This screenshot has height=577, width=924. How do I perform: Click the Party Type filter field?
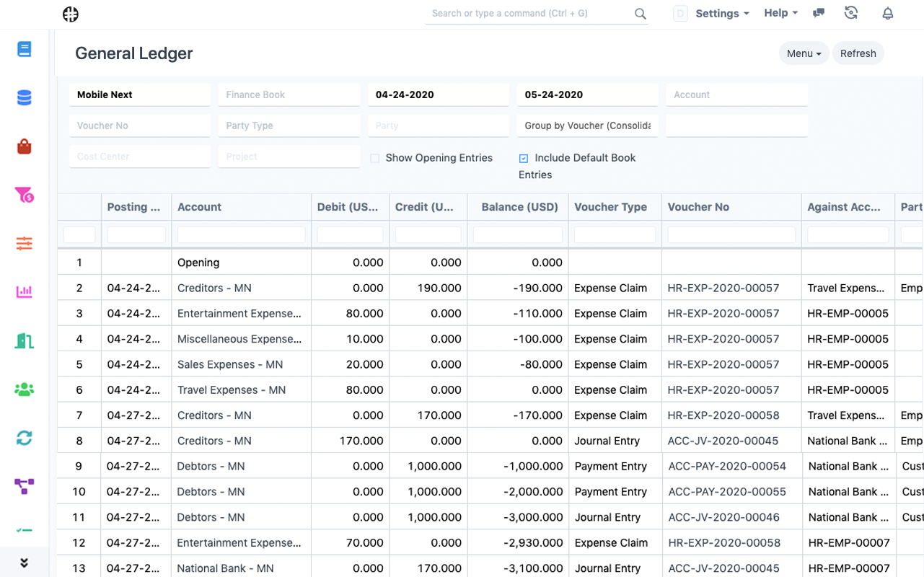click(289, 125)
